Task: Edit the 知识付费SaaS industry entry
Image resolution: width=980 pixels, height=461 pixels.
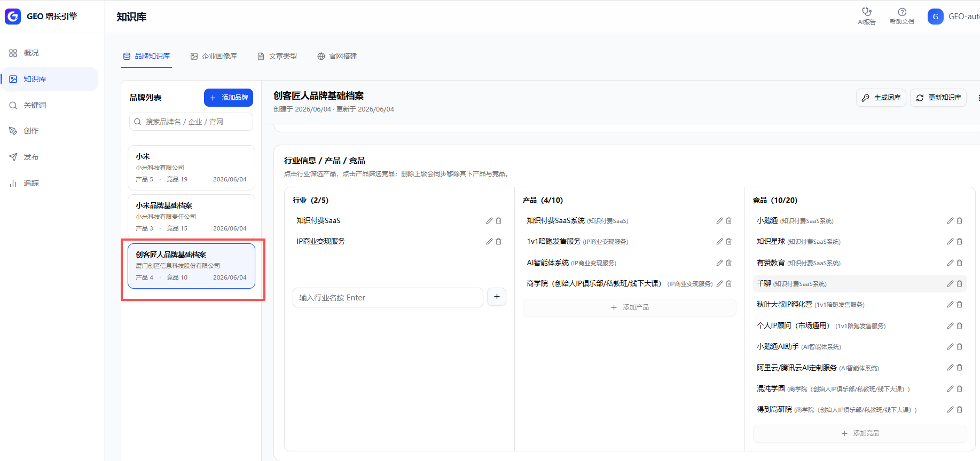Action: [x=489, y=221]
